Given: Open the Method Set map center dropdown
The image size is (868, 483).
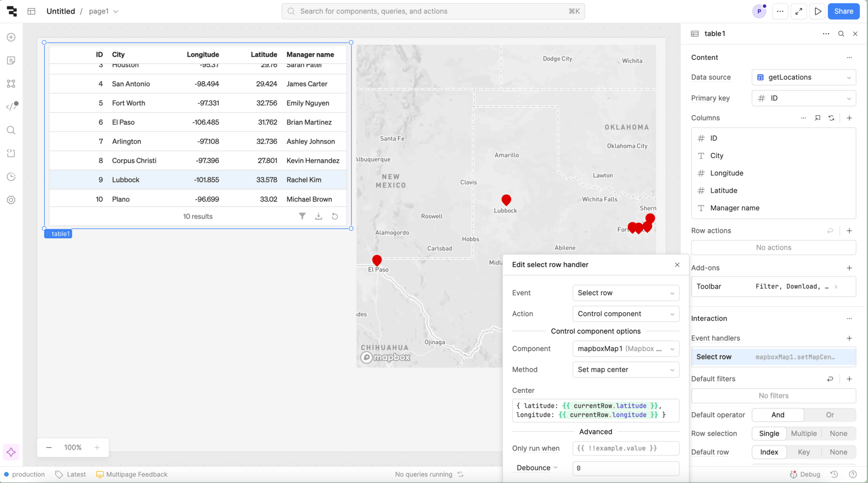Looking at the screenshot, I should point(626,370).
